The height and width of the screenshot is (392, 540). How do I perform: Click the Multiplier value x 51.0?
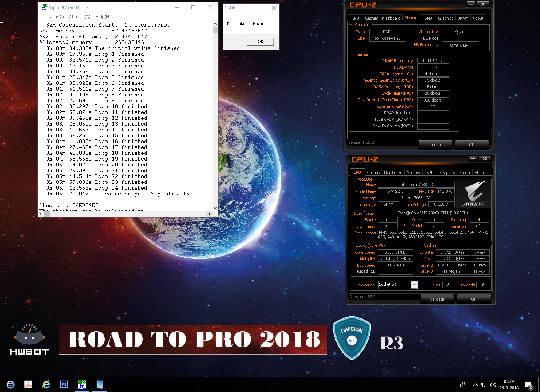pos(395,259)
